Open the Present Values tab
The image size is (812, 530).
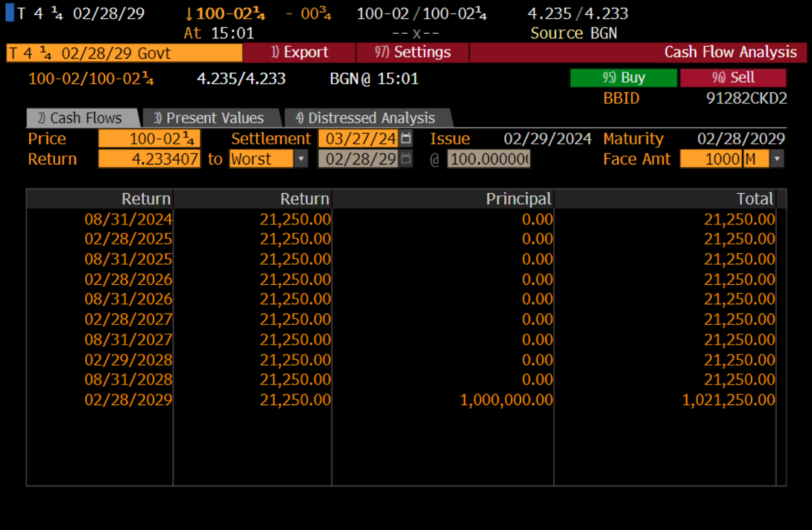212,118
